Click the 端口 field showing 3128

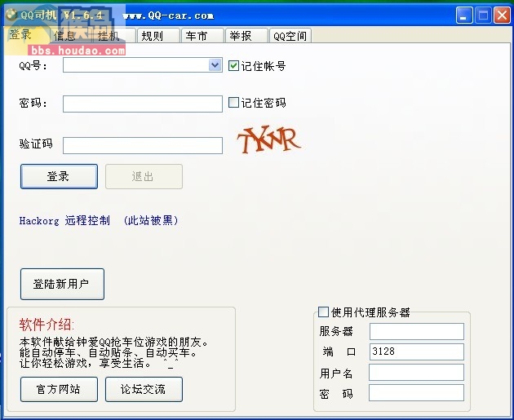tap(417, 351)
